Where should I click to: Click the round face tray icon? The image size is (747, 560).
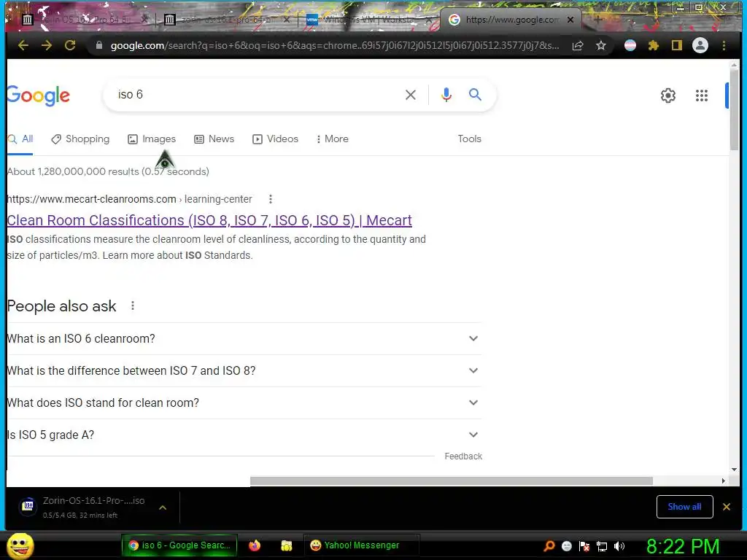(x=566, y=545)
